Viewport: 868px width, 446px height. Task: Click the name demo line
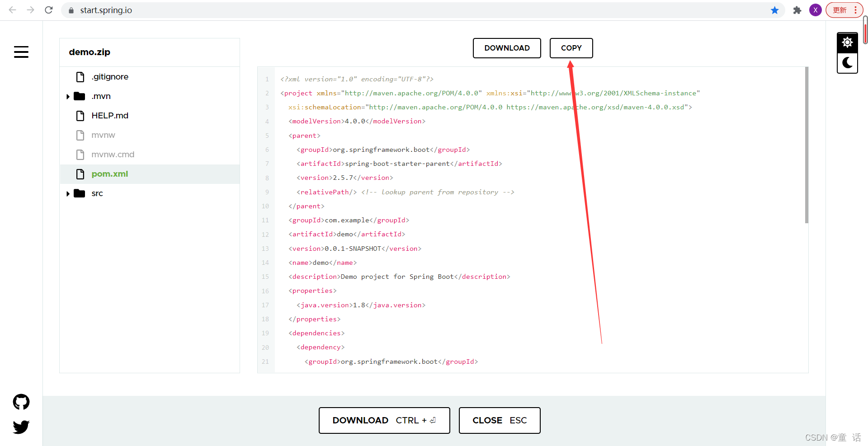(x=322, y=263)
